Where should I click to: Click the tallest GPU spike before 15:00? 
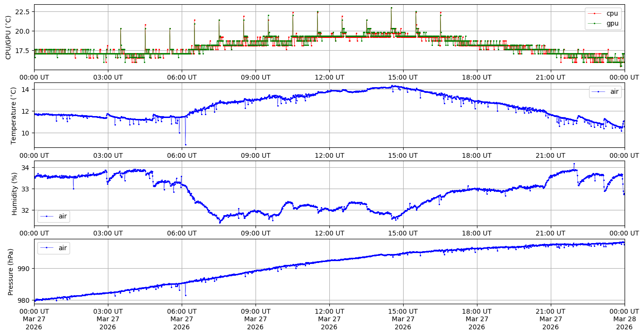[391, 8]
